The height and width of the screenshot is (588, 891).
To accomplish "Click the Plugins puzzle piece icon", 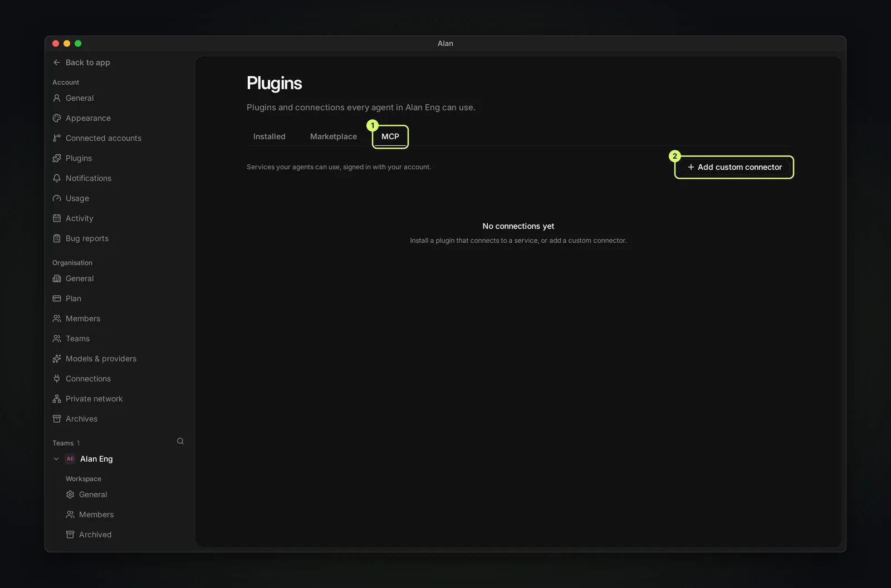I will pyautogui.click(x=57, y=158).
